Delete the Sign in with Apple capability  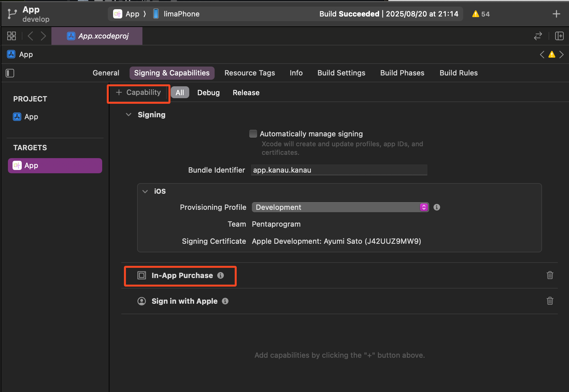pos(550,301)
